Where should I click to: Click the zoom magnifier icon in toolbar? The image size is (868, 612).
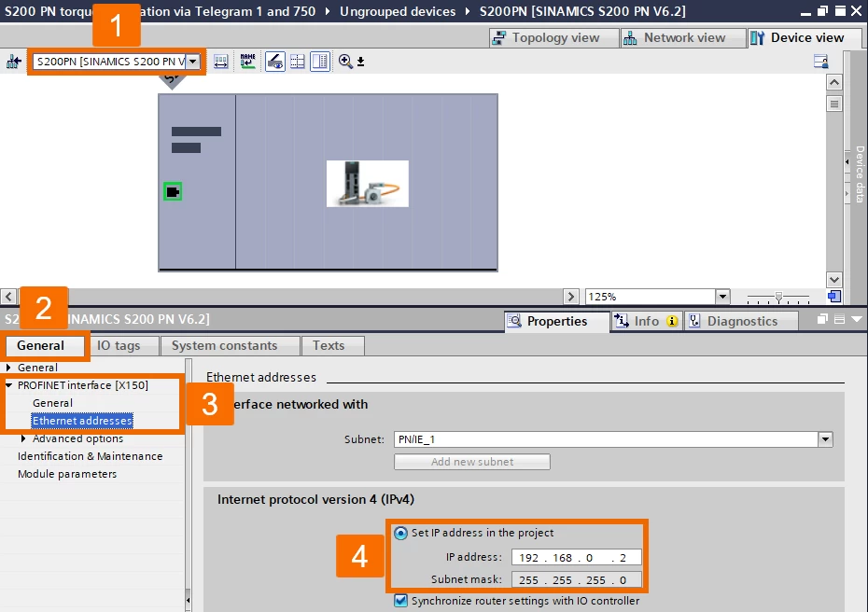(345, 62)
